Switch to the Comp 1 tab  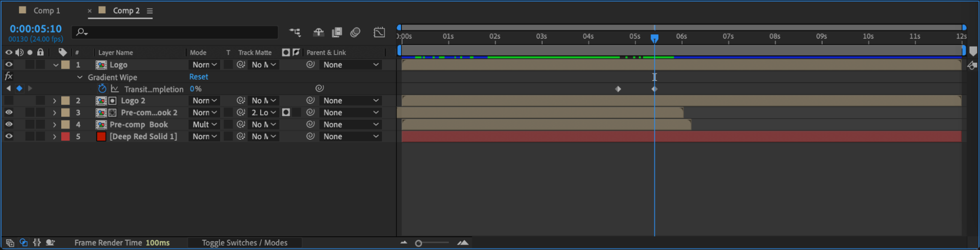(47, 10)
